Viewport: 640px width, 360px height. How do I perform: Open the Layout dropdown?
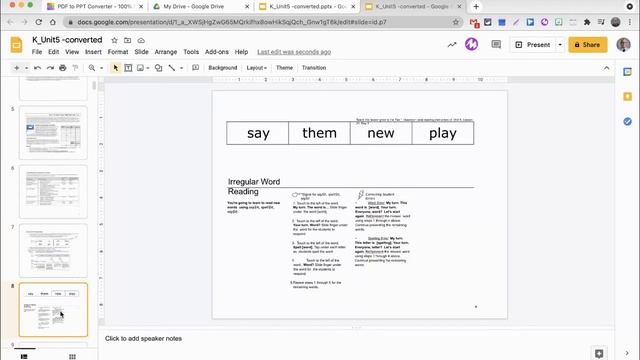pos(256,68)
